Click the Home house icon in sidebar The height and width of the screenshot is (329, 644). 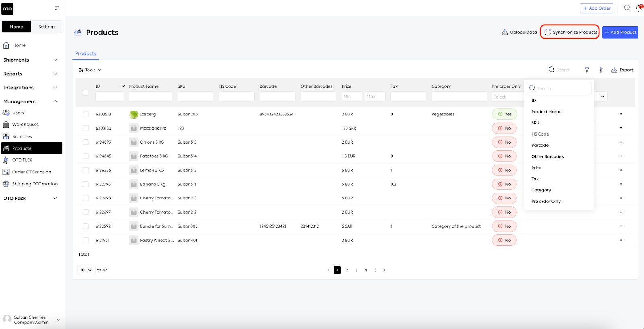[6, 45]
